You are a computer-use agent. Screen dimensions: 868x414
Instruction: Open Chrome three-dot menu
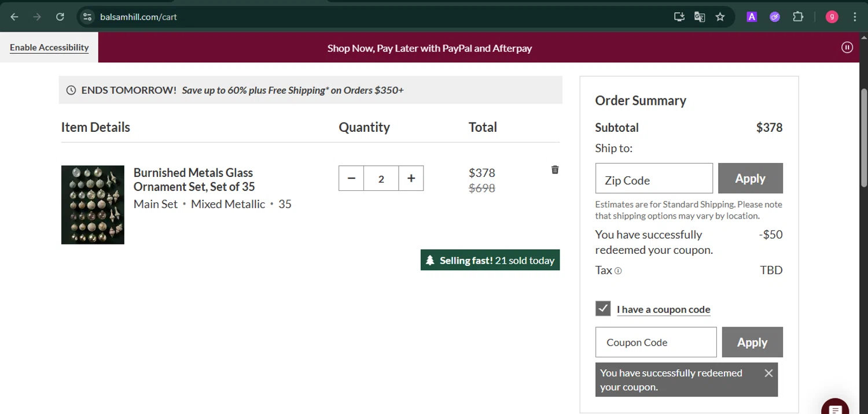tap(855, 17)
